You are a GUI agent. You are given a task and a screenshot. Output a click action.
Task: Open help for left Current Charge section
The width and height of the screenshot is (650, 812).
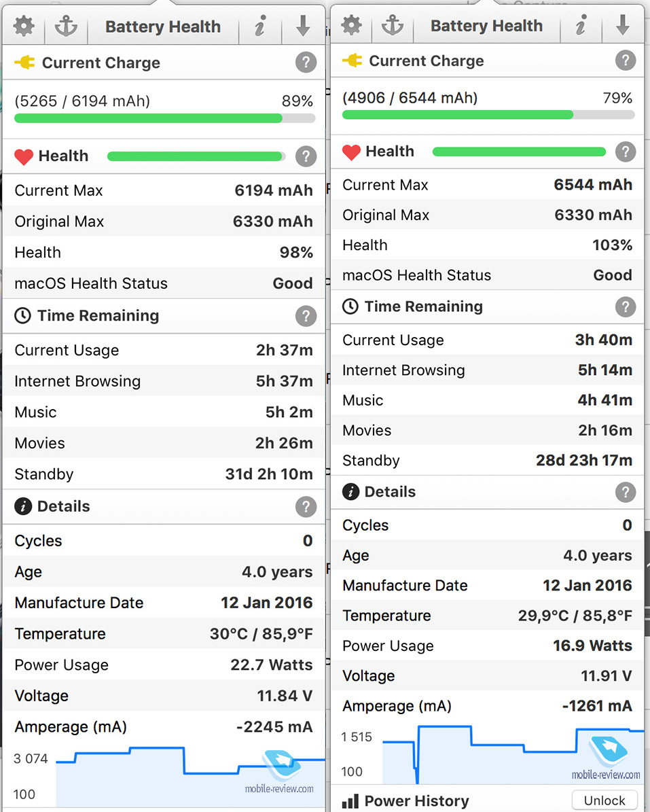pos(306,63)
